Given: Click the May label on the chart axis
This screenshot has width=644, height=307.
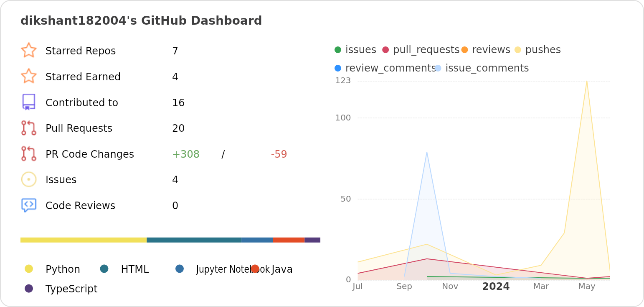Looking at the screenshot, I should (x=587, y=287).
